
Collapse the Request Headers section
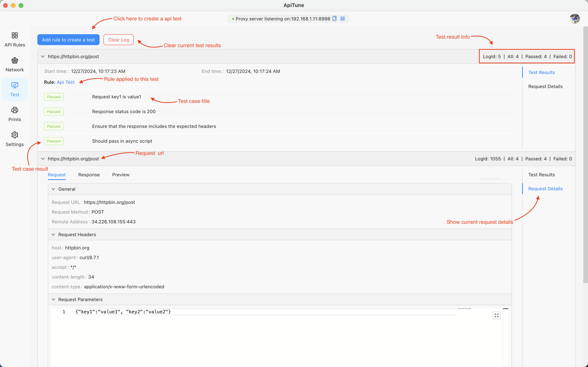click(53, 234)
